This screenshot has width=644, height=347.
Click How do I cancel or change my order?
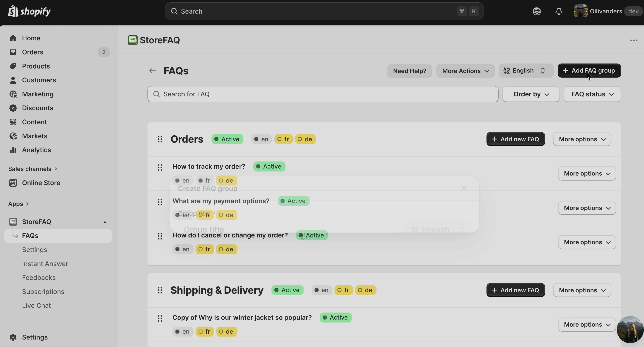click(x=230, y=235)
